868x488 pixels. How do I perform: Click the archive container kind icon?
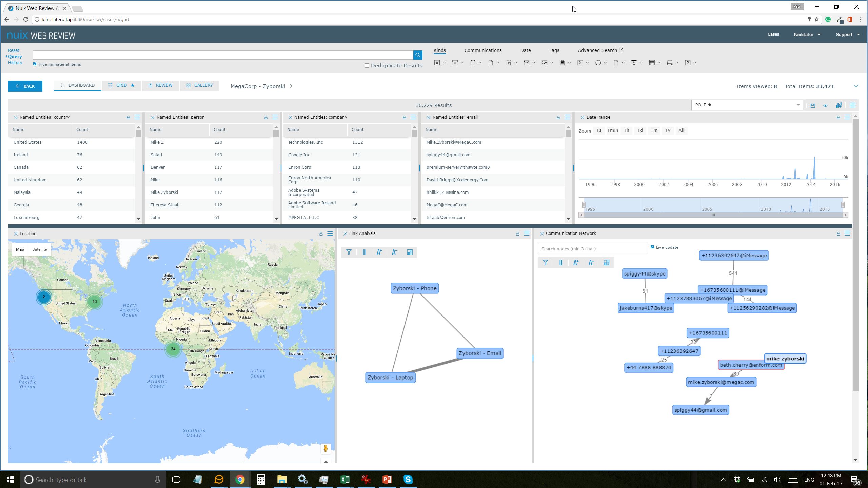point(455,63)
